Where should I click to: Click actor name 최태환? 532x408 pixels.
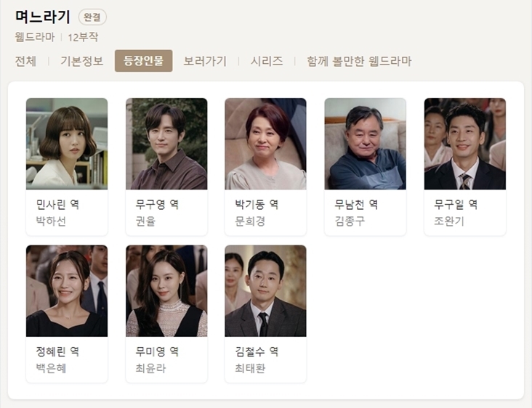point(250,368)
